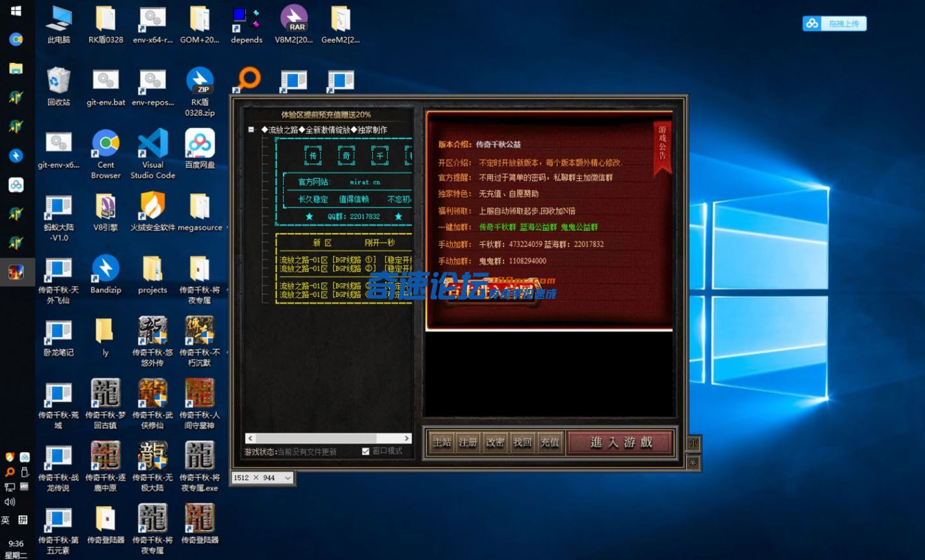Open File Explorer from the taskbar
Image resolution: width=925 pixels, height=560 pixels.
tap(16, 68)
